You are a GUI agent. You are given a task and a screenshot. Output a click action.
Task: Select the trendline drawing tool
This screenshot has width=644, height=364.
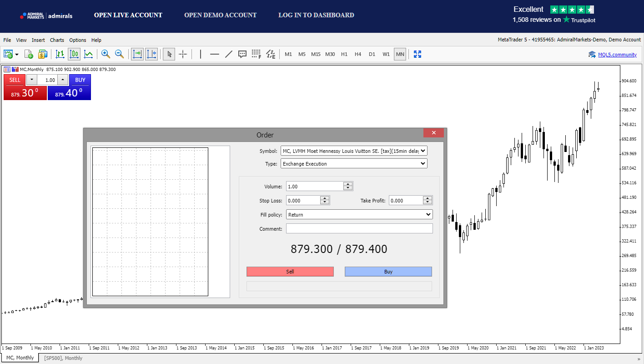pos(229,54)
